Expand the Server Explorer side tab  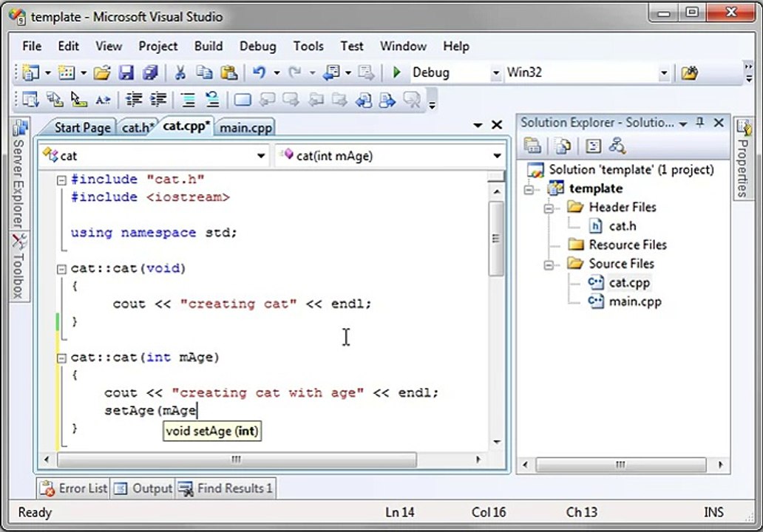coord(19,174)
